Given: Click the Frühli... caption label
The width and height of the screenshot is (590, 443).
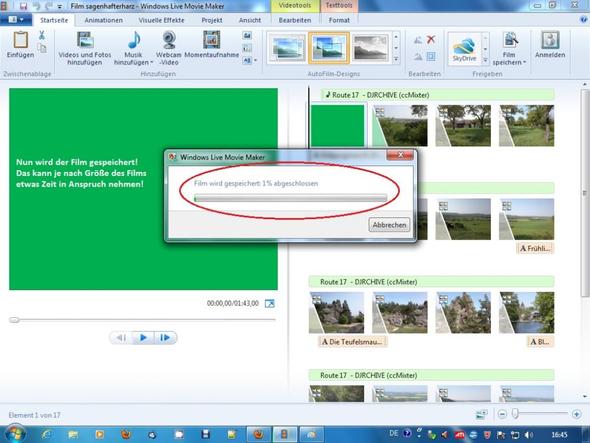Looking at the screenshot, I should [535, 248].
